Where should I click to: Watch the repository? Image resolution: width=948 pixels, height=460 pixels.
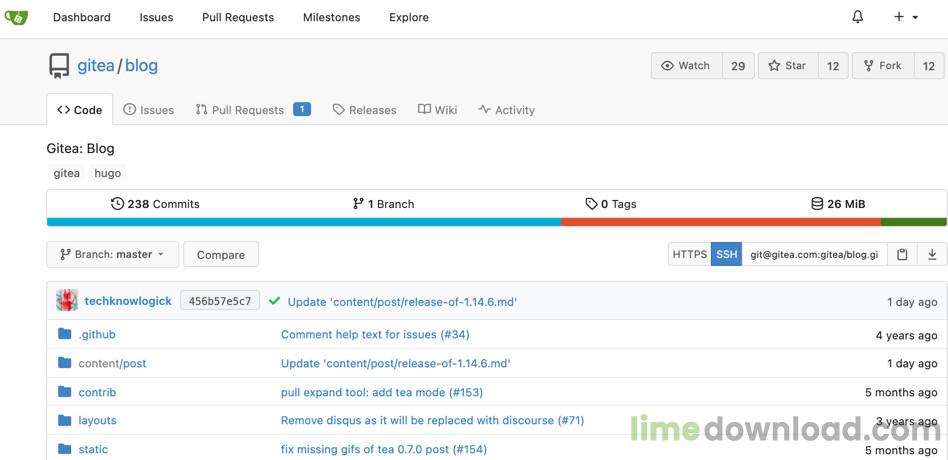tap(686, 66)
